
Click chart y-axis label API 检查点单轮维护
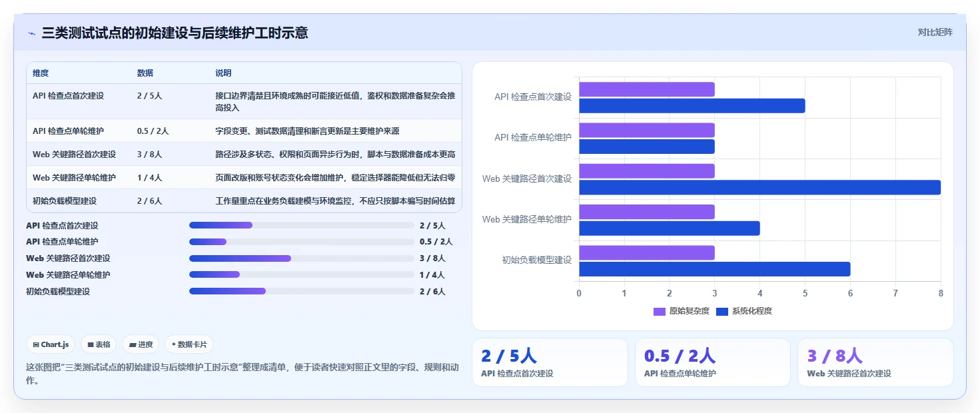point(533,138)
